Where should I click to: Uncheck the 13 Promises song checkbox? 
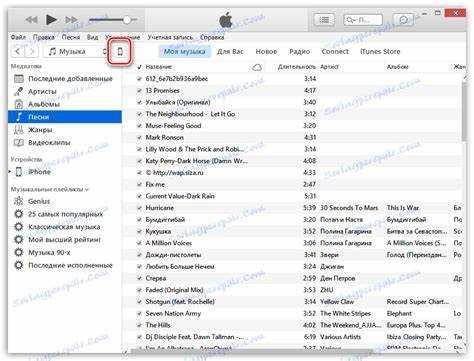click(139, 91)
